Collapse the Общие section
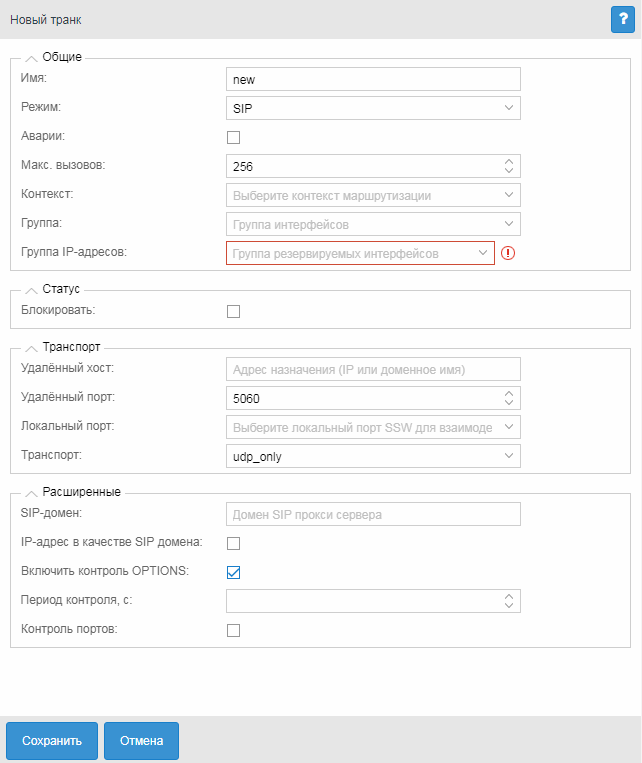Image resolution: width=642 pixels, height=763 pixels. 30,57
